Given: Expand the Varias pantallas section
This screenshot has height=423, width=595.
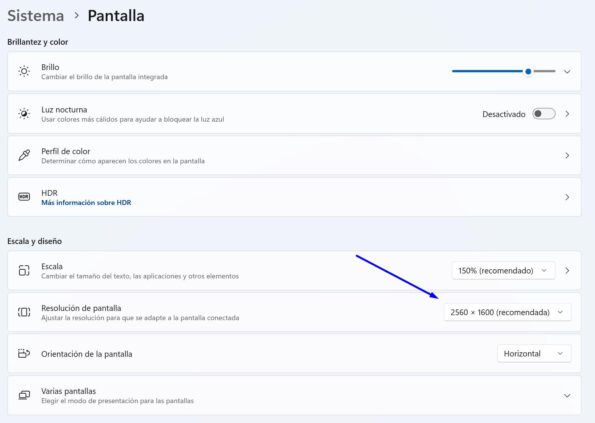Looking at the screenshot, I should (567, 396).
